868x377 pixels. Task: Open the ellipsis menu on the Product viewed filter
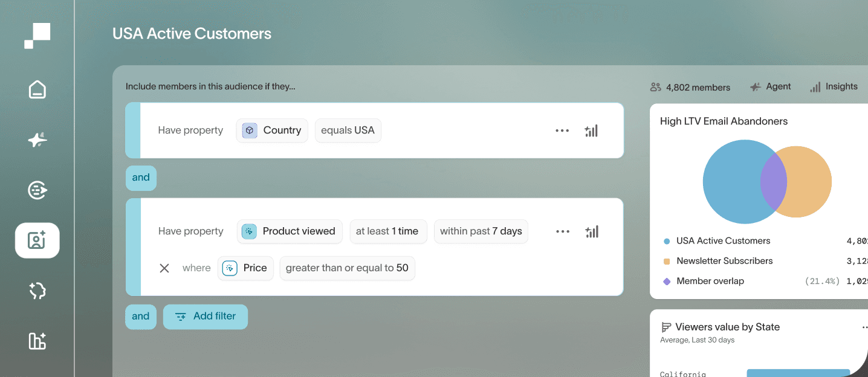562,231
